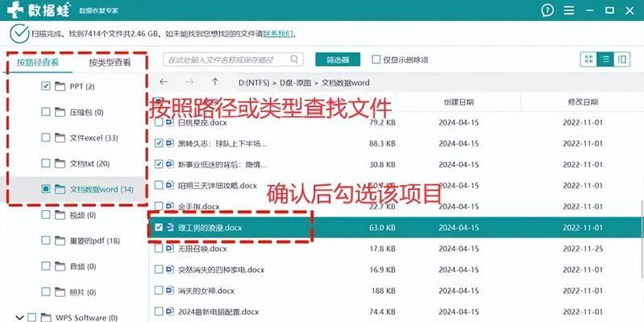The image size is (644, 322).
Task: Go up one folder level arrow
Action: tap(215, 82)
